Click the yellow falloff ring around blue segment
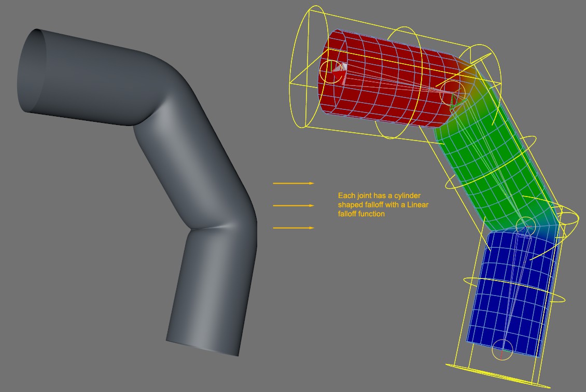Viewport: 586px width, 392px height. (x=514, y=290)
